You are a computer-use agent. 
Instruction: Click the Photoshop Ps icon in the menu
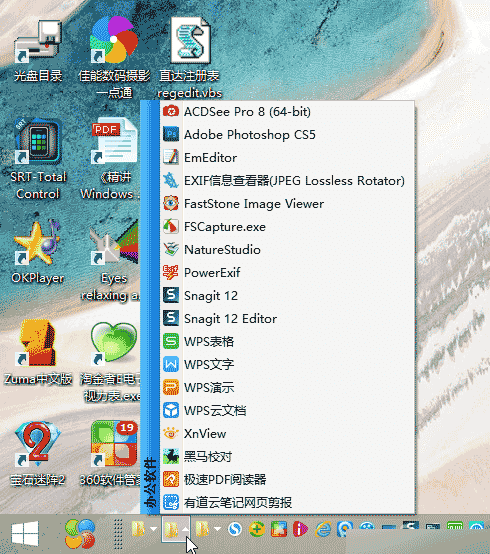point(171,135)
